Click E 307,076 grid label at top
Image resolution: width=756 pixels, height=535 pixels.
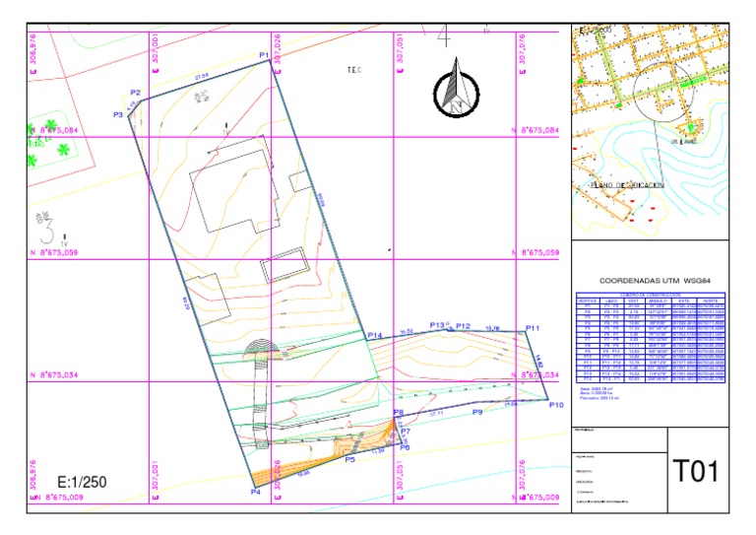point(522,53)
